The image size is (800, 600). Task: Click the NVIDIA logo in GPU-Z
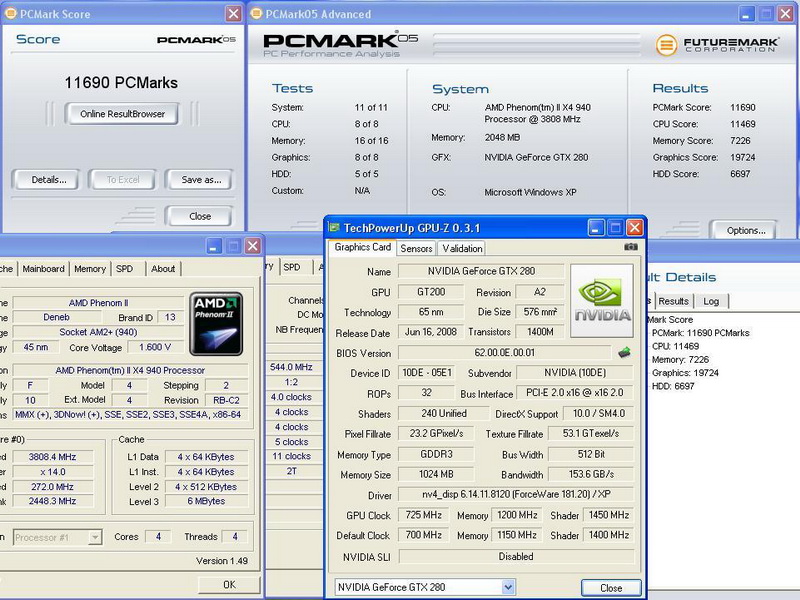[602, 301]
